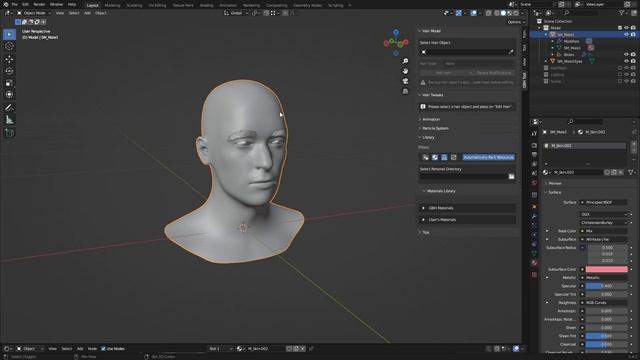Image resolution: width=640 pixels, height=360 pixels.
Task: Select the Measure tool
Action: [x=9, y=120]
